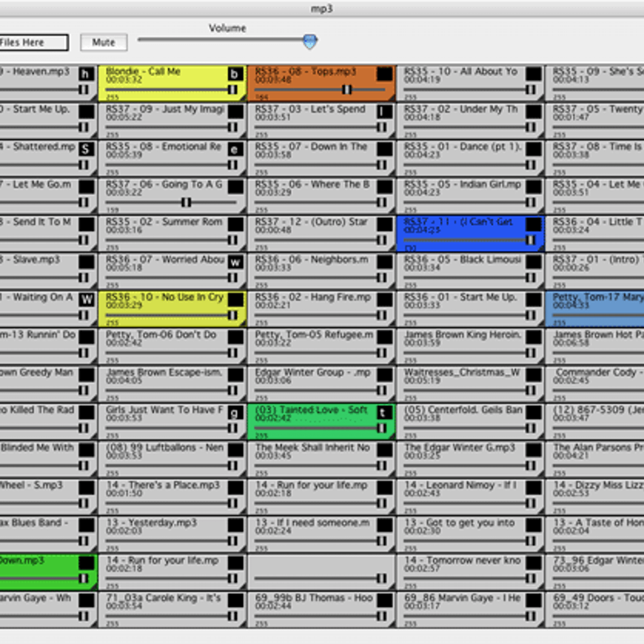Screen dimensions: 644x644
Task: Select 69_86 Marvin Gaye - I He cell
Action: coord(471,609)
